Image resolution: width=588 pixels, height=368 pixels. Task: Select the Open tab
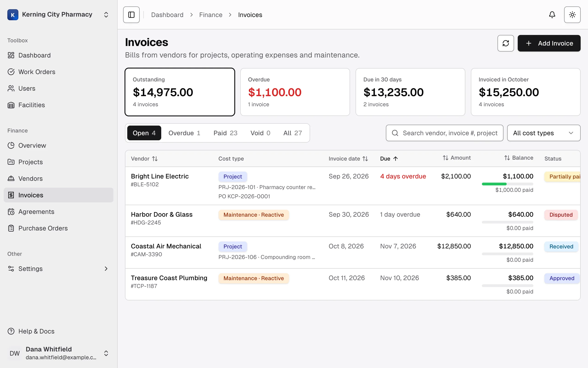[x=144, y=133]
